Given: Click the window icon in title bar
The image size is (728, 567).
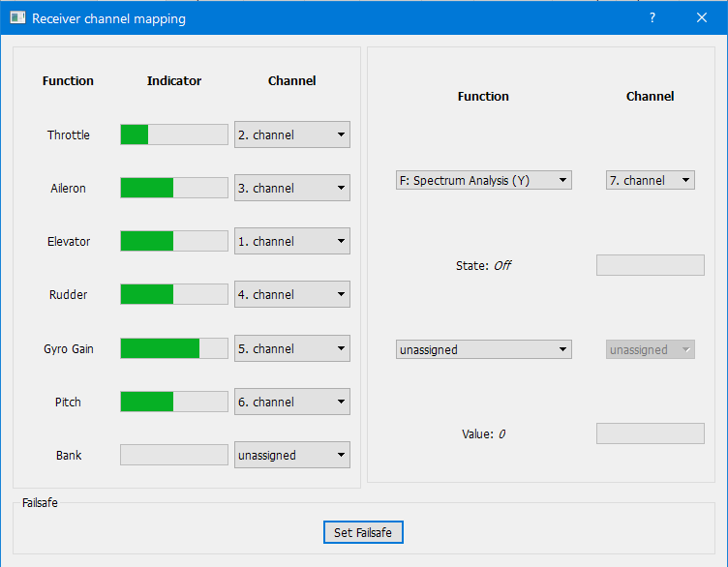Looking at the screenshot, I should (17, 18).
